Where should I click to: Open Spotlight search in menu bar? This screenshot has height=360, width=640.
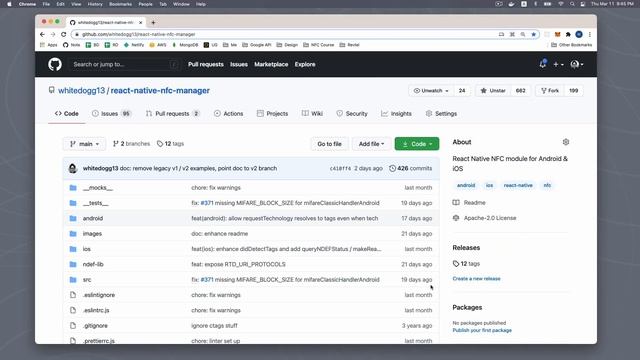coord(572,4)
